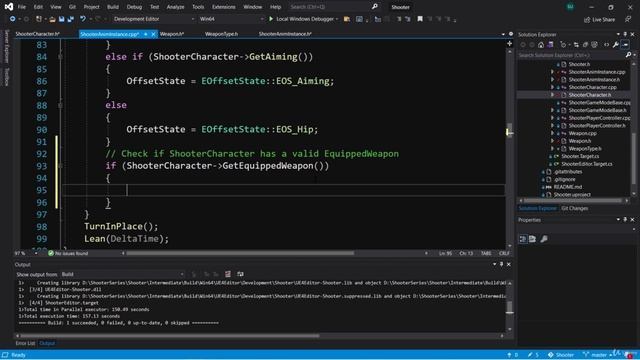This screenshot has width=640, height=360.
Task: Click the Sync with Active Document icon
Action: click(x=576, y=45)
